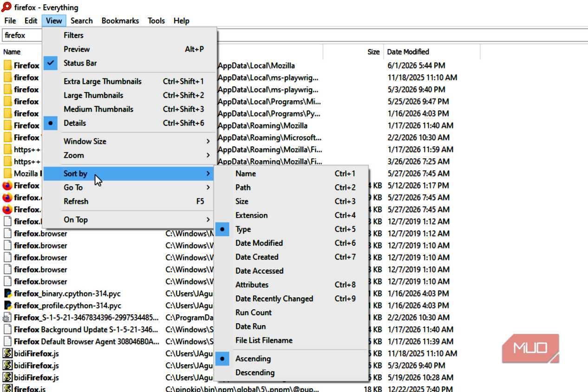Image resolution: width=588 pixels, height=392 pixels.
Task: Select the Firefox Background Update S-1-5-21 file
Action: pyautogui.click(x=85, y=329)
